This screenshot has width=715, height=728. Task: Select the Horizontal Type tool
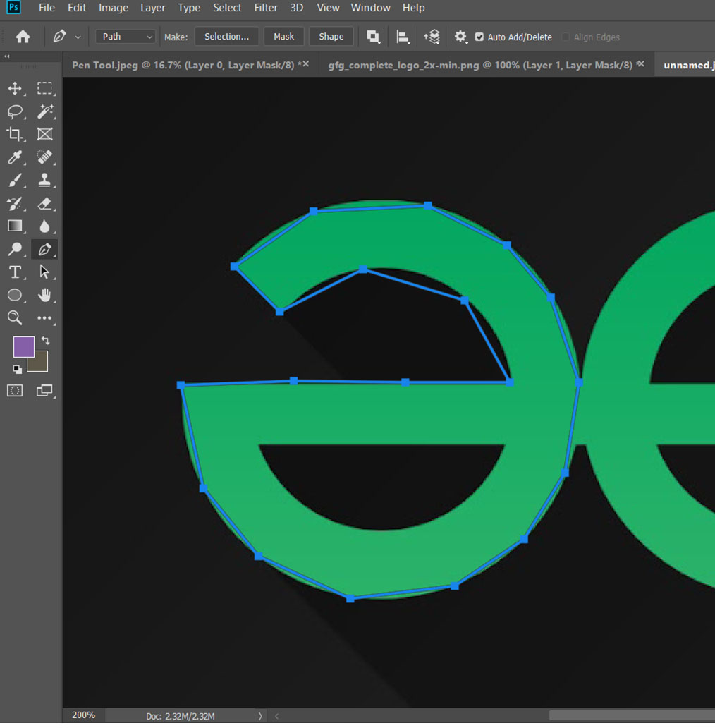[x=14, y=272]
